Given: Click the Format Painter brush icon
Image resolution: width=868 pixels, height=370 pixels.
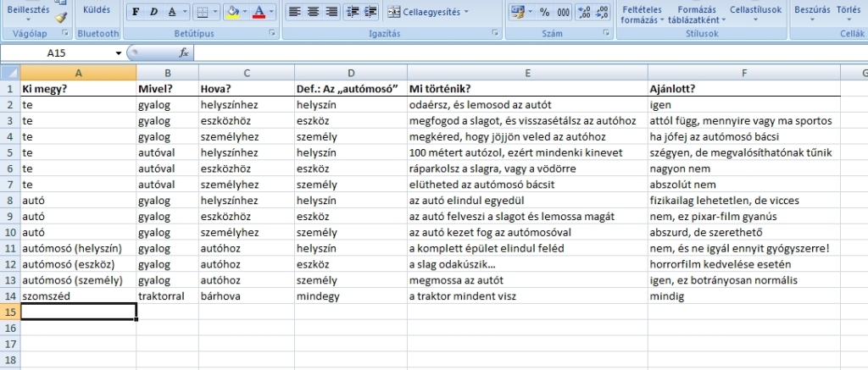Looking at the screenshot, I should (61, 16).
